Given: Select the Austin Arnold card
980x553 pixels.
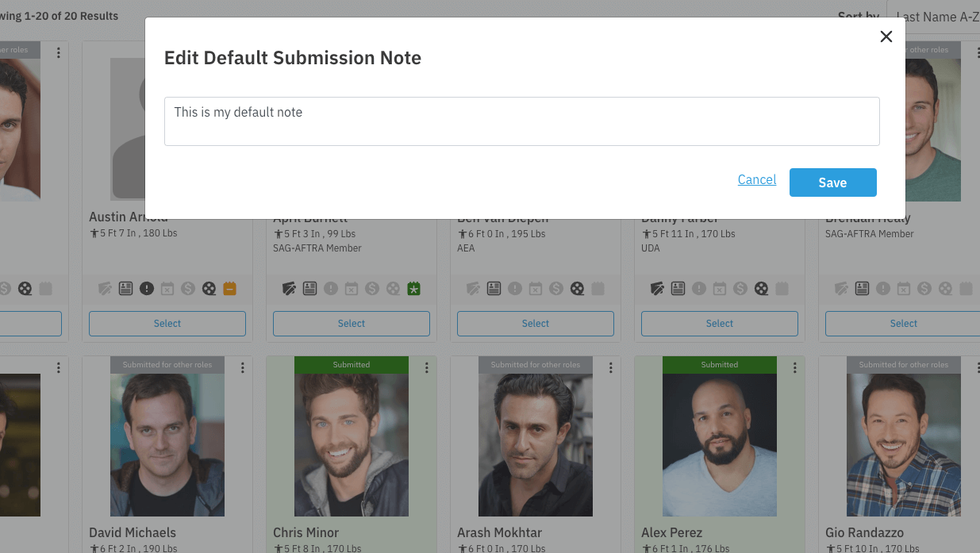Looking at the screenshot, I should click(x=167, y=324).
